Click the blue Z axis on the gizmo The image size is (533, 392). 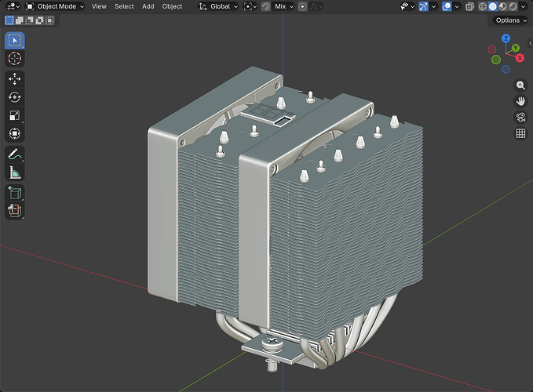tap(506, 38)
